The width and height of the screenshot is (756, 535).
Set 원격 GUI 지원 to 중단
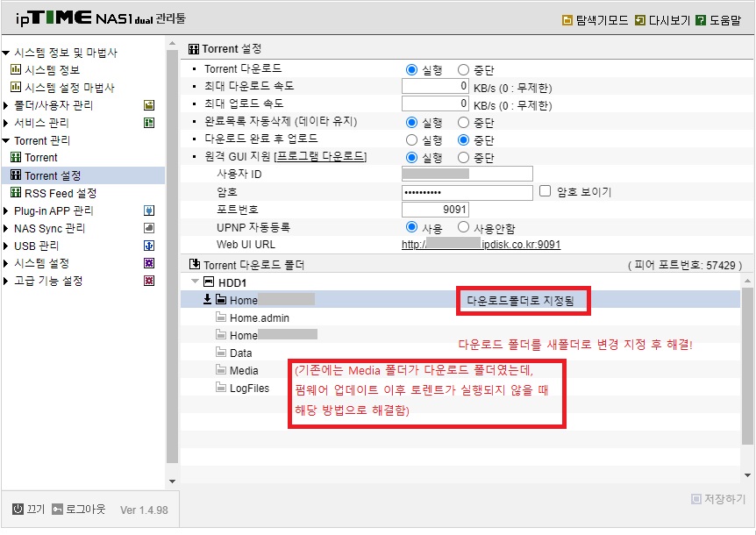click(463, 158)
